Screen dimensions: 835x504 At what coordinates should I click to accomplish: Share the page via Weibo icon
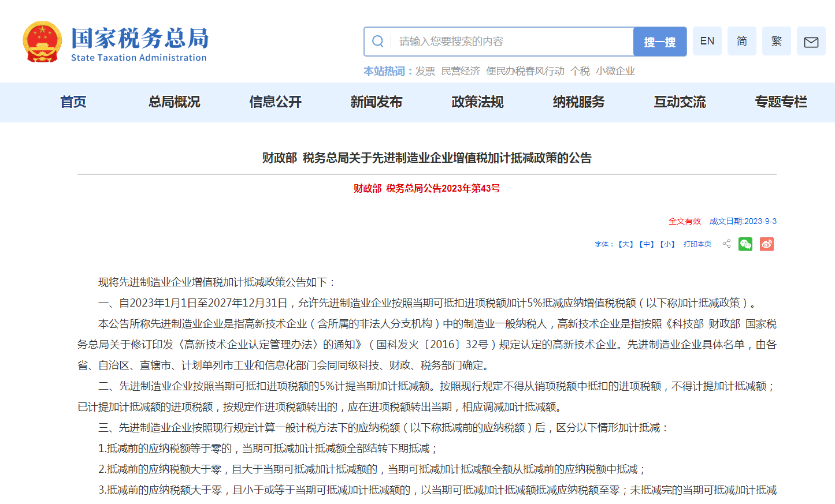tap(767, 244)
